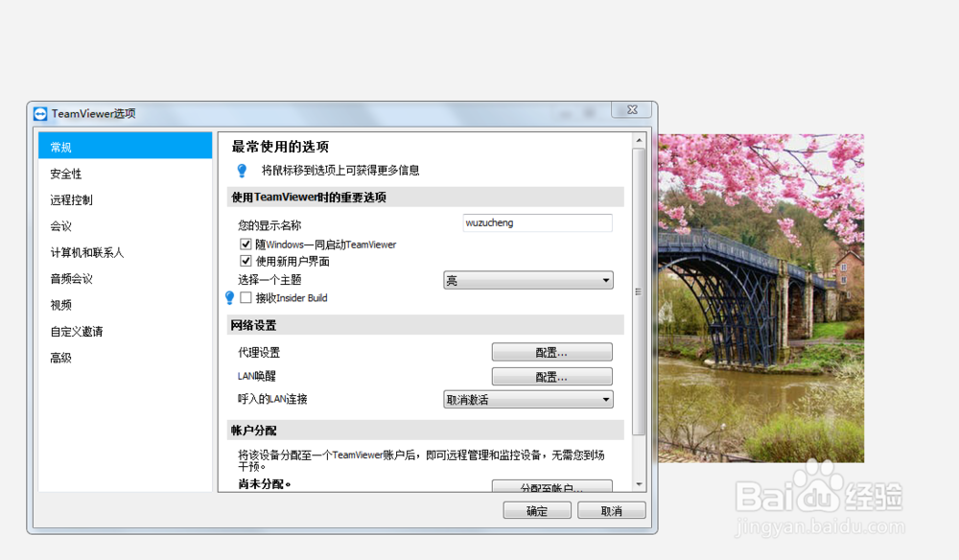959x560 pixels.
Task: Confirm with the 确定 button
Action: pos(537,510)
